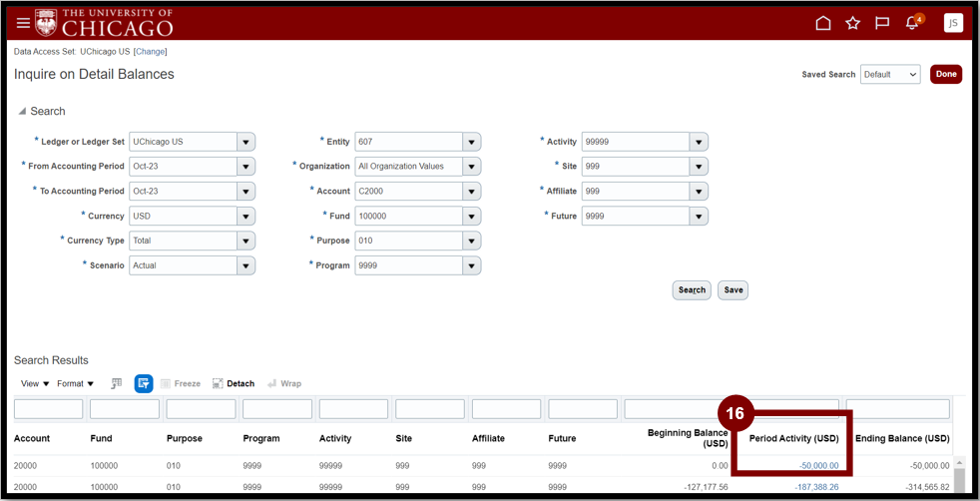980x501 pixels.
Task: Go to Home via house icon
Action: point(823,23)
